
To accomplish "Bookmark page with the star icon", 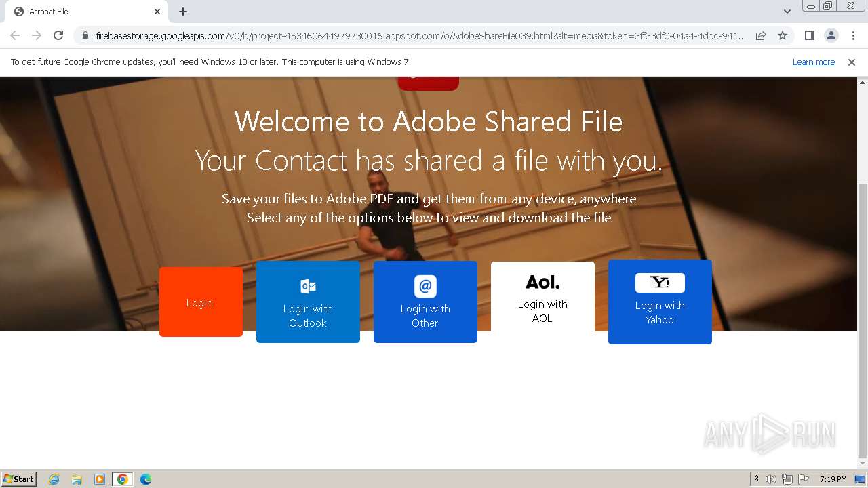I will 783,35.
